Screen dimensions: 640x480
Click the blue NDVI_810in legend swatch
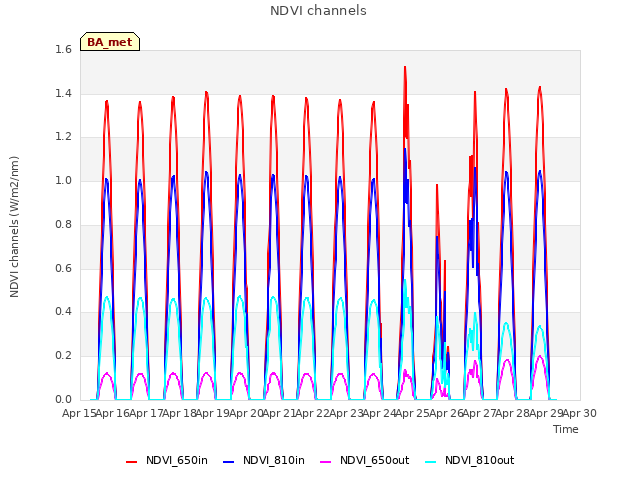[229, 462]
